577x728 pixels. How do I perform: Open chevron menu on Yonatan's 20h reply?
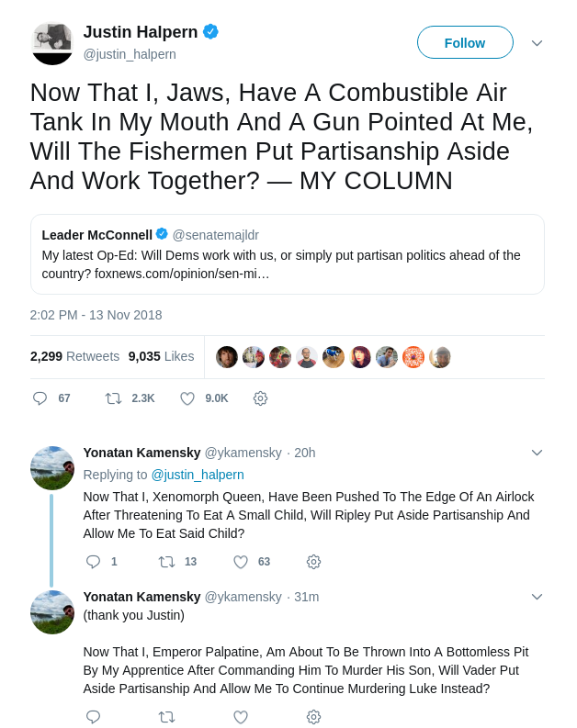(x=537, y=453)
